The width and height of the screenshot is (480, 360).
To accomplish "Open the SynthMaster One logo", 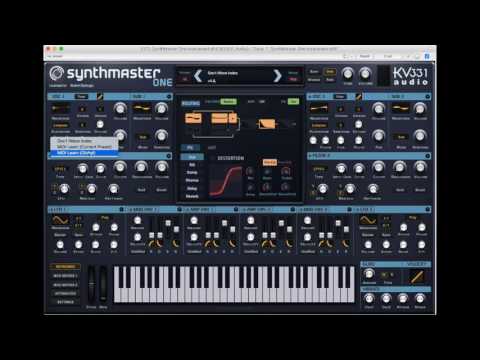I will pos(111,77).
